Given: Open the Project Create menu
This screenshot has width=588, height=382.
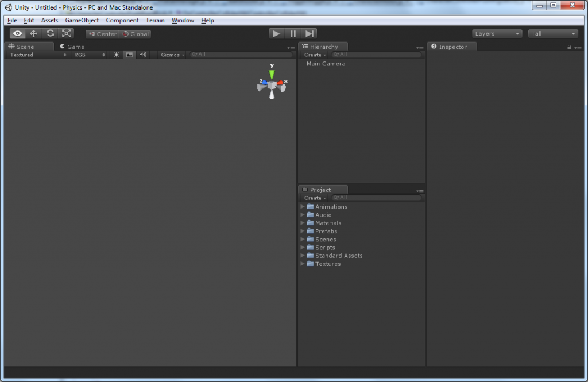Looking at the screenshot, I should tap(315, 198).
